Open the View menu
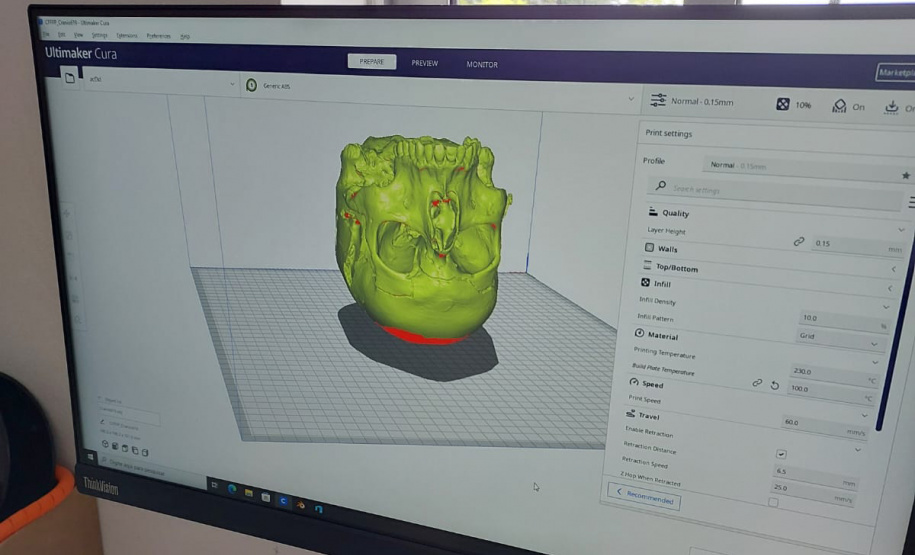 (78, 35)
